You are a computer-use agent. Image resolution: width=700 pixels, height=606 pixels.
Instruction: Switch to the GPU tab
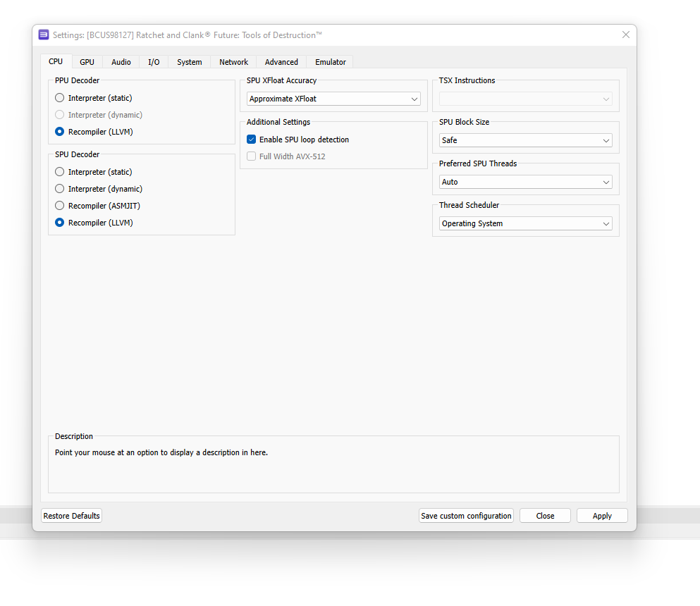coord(87,62)
